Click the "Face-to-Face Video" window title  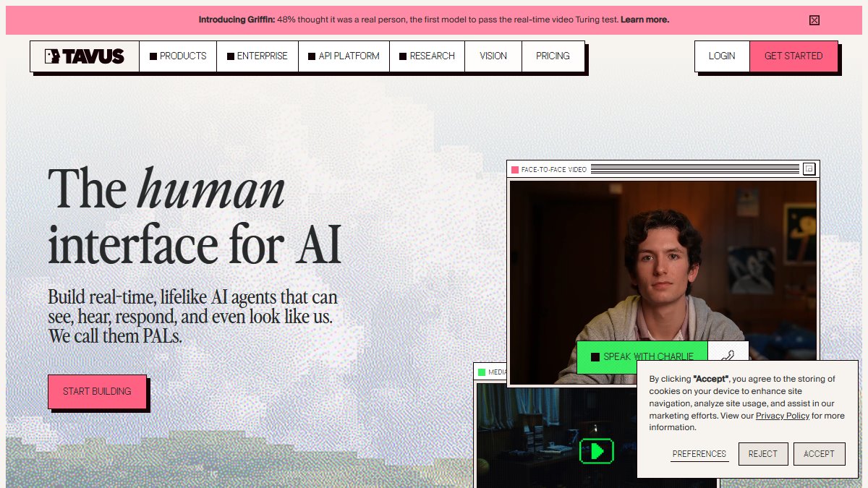tap(554, 170)
